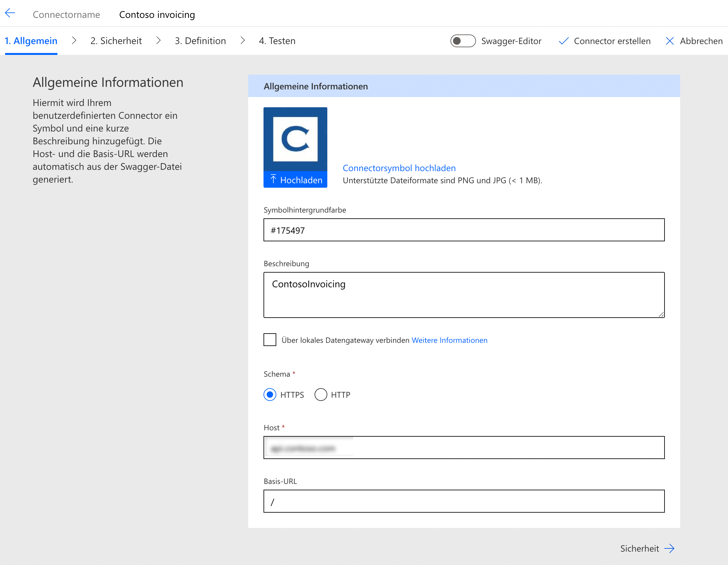Switch to the 3. Definition step
728x565 pixels.
[x=200, y=41]
